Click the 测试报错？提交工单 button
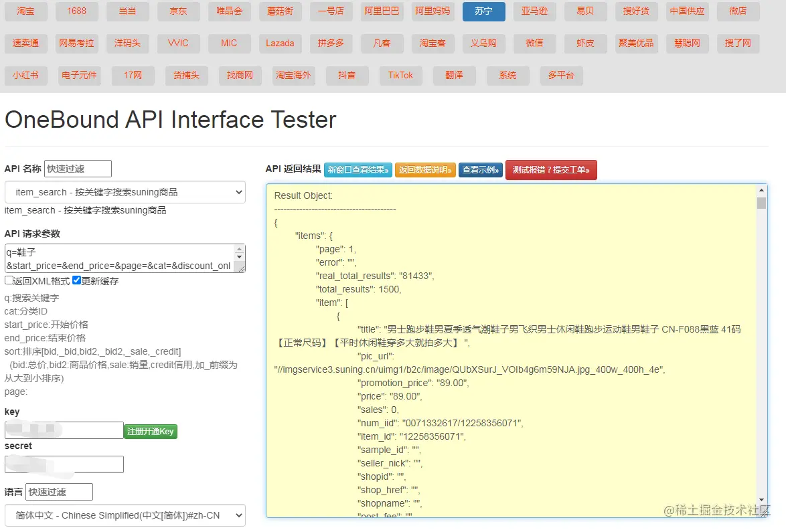786x532 pixels. [551, 171]
